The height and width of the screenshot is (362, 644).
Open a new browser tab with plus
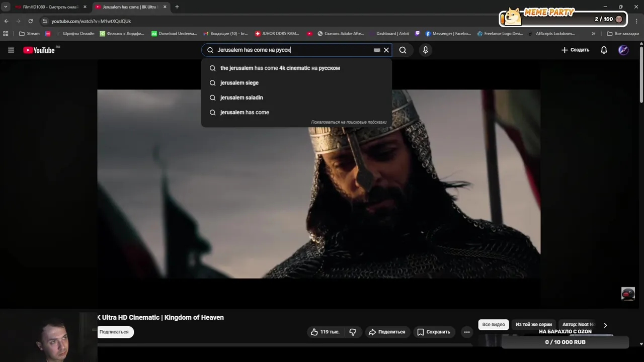(177, 7)
